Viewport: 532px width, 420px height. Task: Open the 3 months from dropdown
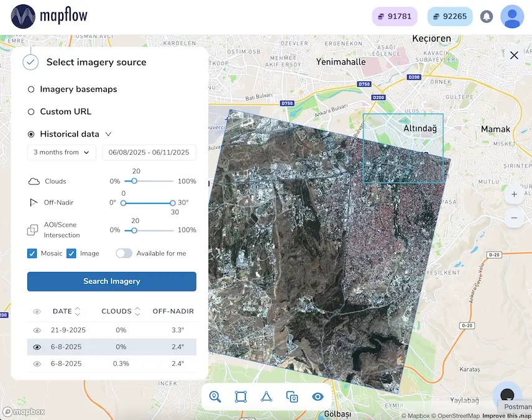click(62, 152)
